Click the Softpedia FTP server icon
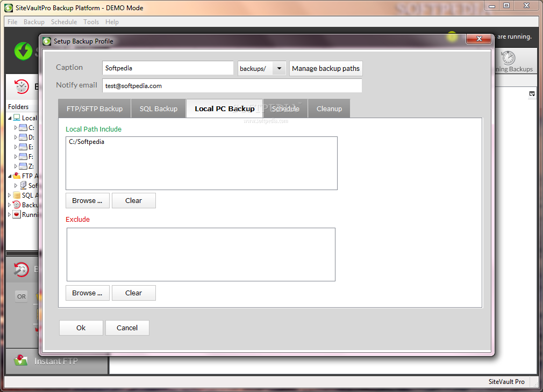 click(x=23, y=185)
